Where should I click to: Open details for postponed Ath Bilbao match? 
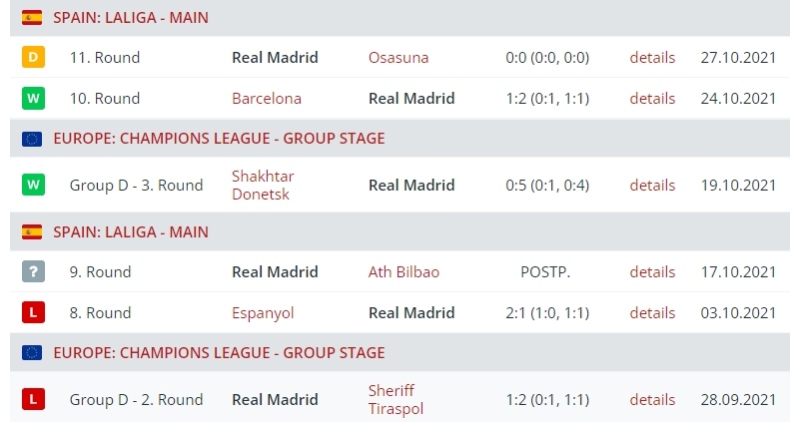(x=652, y=272)
